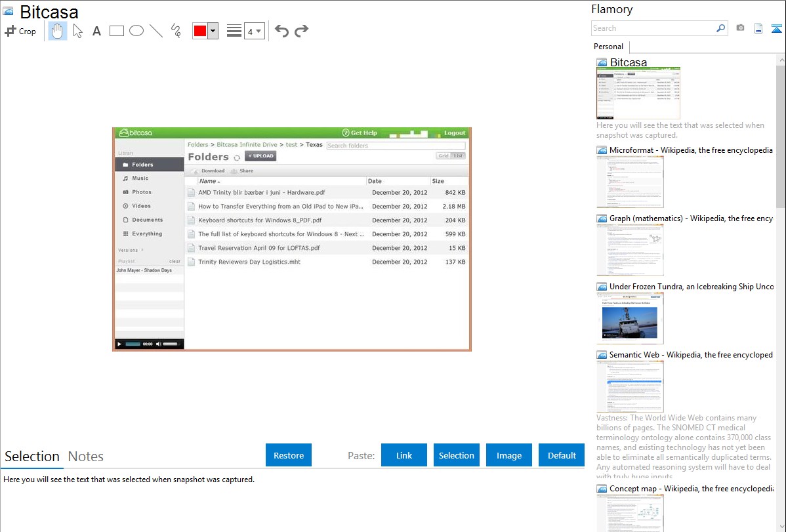
Task: Select the straight Line tool
Action: 156,31
